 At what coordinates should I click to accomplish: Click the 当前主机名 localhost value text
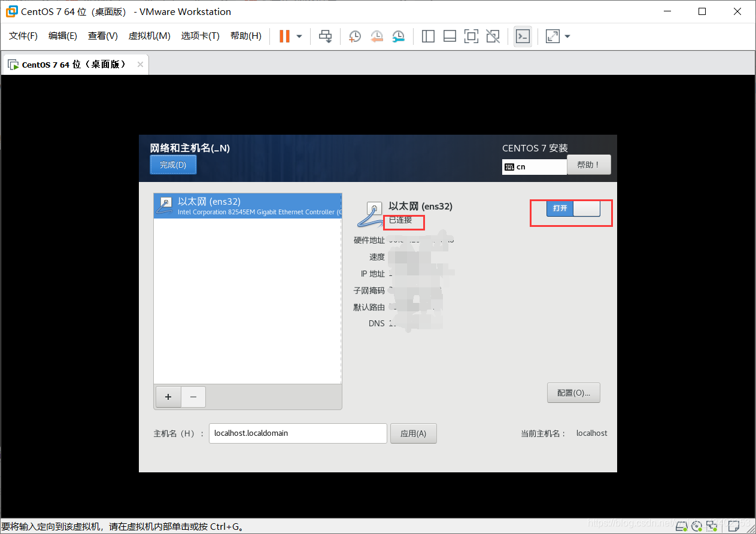(x=591, y=433)
